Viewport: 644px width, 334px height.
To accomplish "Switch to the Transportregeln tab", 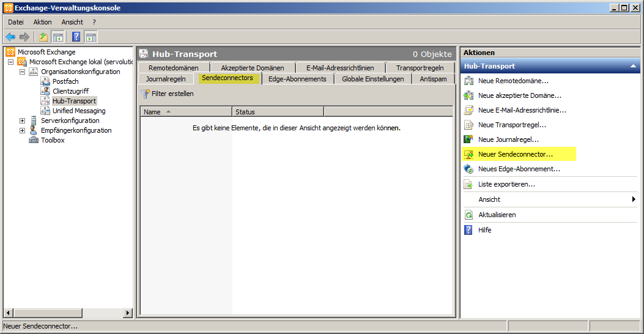I will coord(420,68).
